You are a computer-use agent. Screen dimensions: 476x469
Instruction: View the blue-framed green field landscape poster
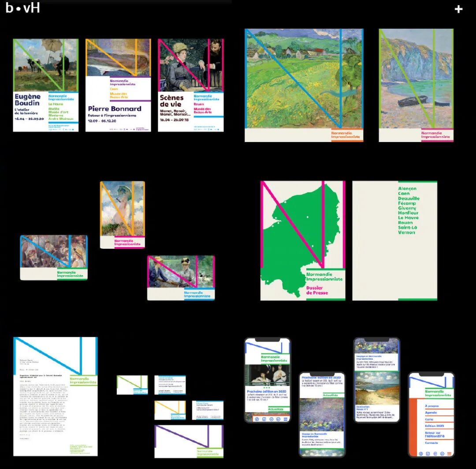[x=304, y=86]
